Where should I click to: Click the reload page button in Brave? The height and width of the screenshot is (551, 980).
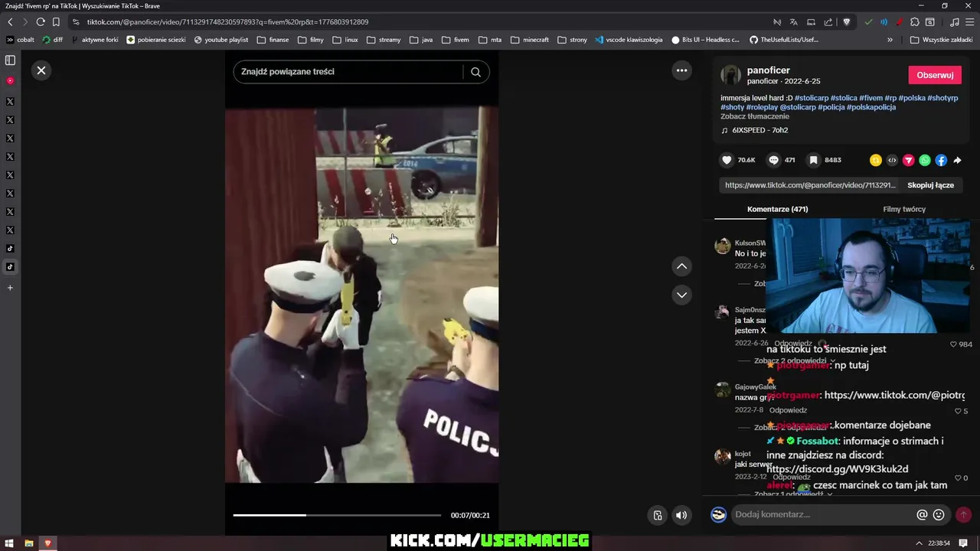tap(40, 22)
